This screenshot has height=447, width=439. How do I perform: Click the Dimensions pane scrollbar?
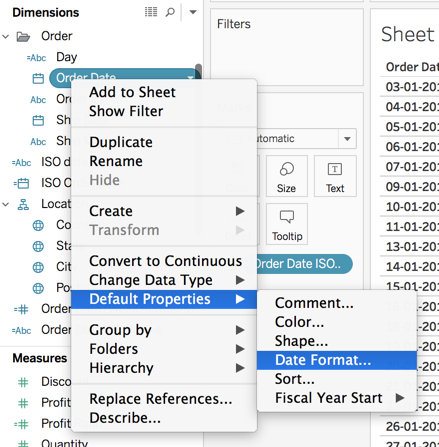coord(199,72)
